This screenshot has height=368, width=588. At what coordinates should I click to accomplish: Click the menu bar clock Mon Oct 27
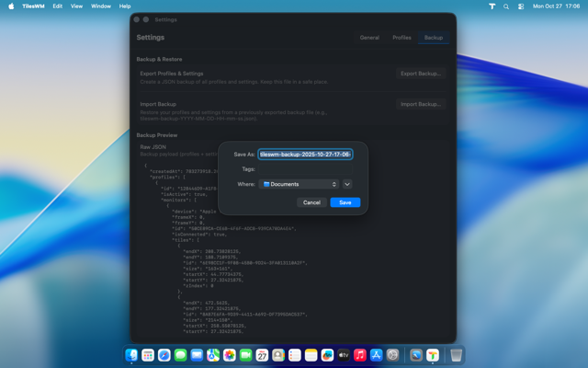556,6
